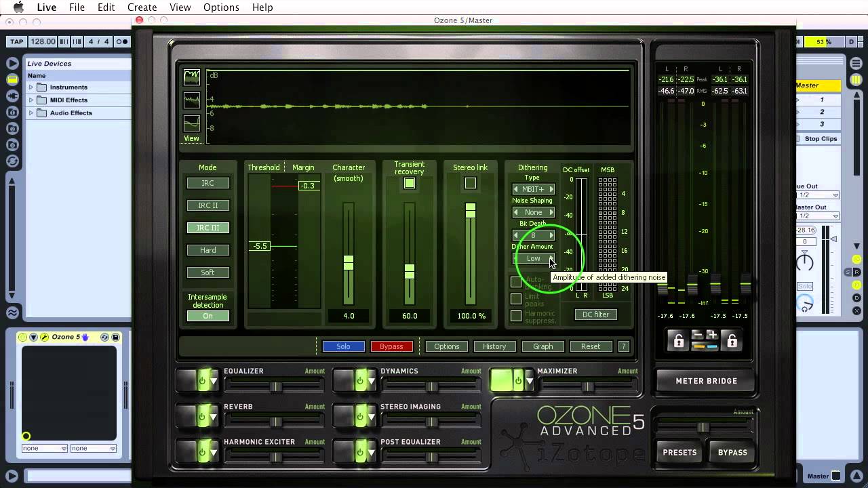Image resolution: width=868 pixels, height=488 pixels.
Task: Click the hot-swap preset icon on Ozone 5
Action: tap(105, 337)
